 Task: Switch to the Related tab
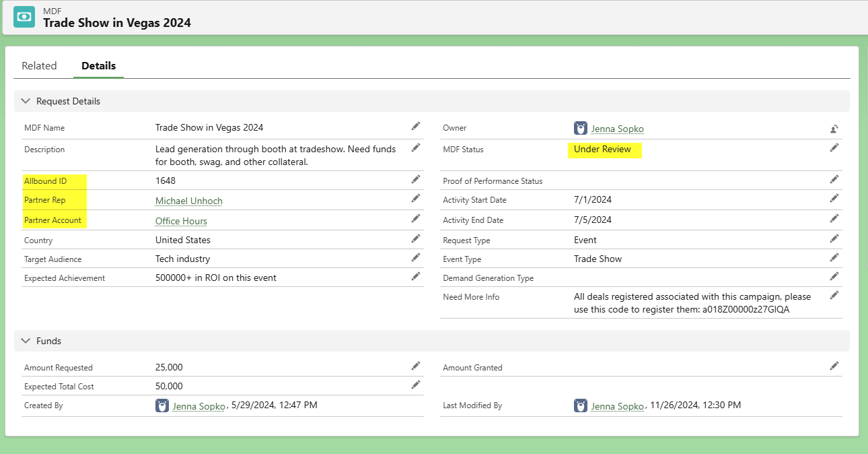click(x=39, y=66)
